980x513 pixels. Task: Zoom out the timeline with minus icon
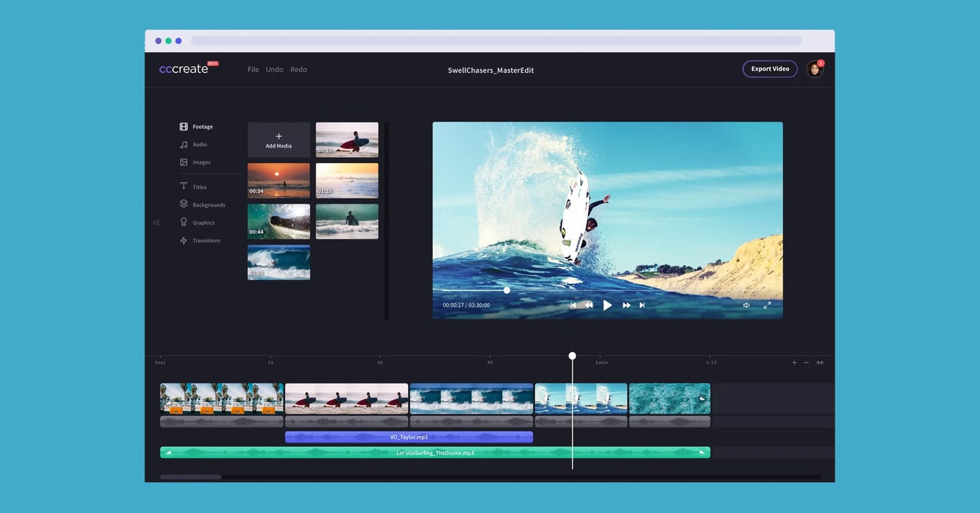806,363
